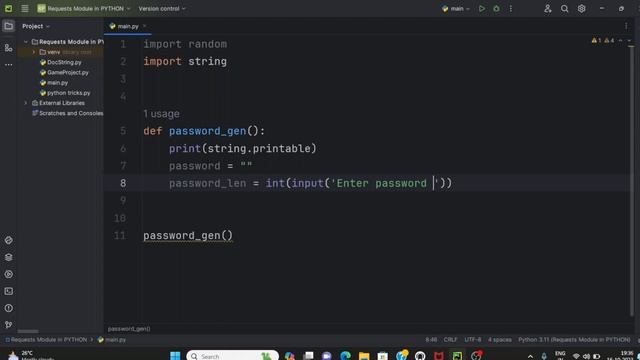
Task: Open Search Everywhere magnifier icon
Action: 564,9
